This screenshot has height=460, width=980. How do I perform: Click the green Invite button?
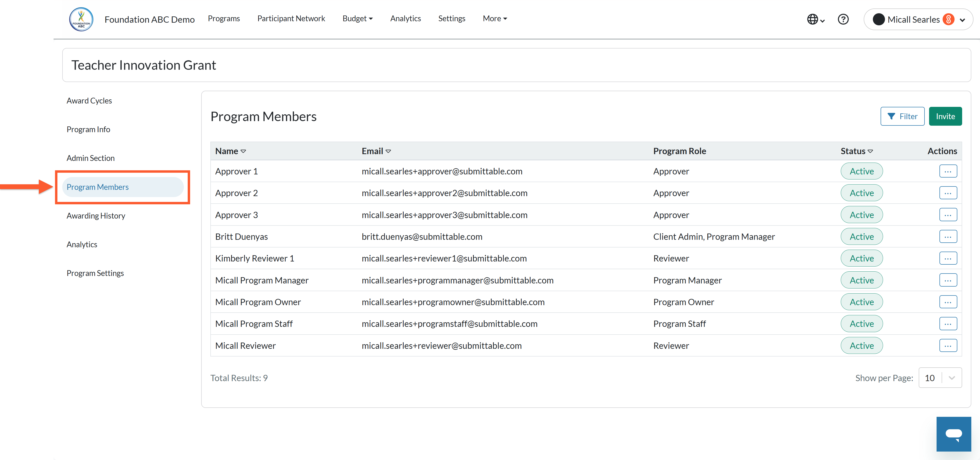click(x=945, y=116)
